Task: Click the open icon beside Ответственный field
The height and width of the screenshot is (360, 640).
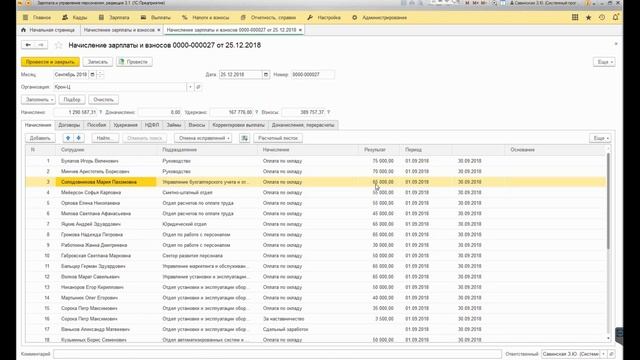Action: [611, 354]
